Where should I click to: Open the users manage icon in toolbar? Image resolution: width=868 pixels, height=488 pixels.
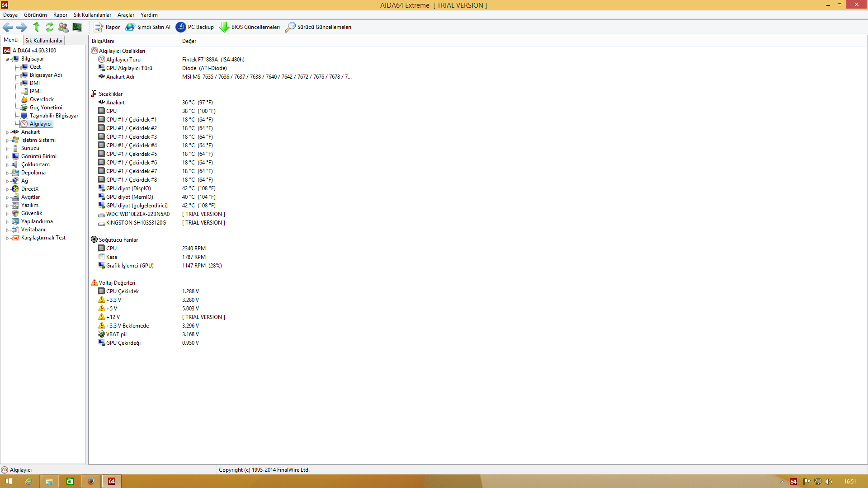pyautogui.click(x=63, y=27)
